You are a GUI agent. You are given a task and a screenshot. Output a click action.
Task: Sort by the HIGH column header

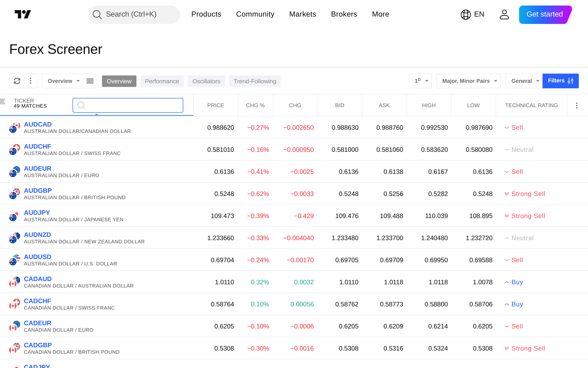click(429, 105)
